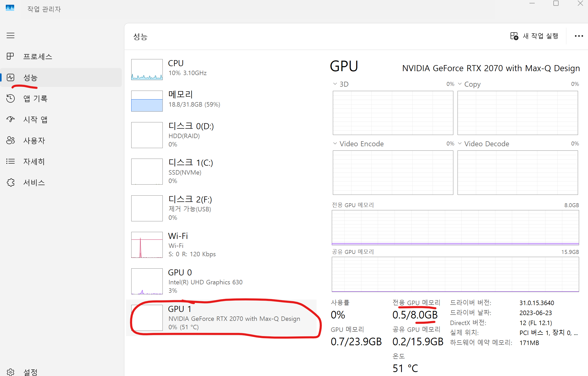Open the 프로세스 (Processes) page icon
This screenshot has height=376, width=588.
pyautogui.click(x=10, y=56)
